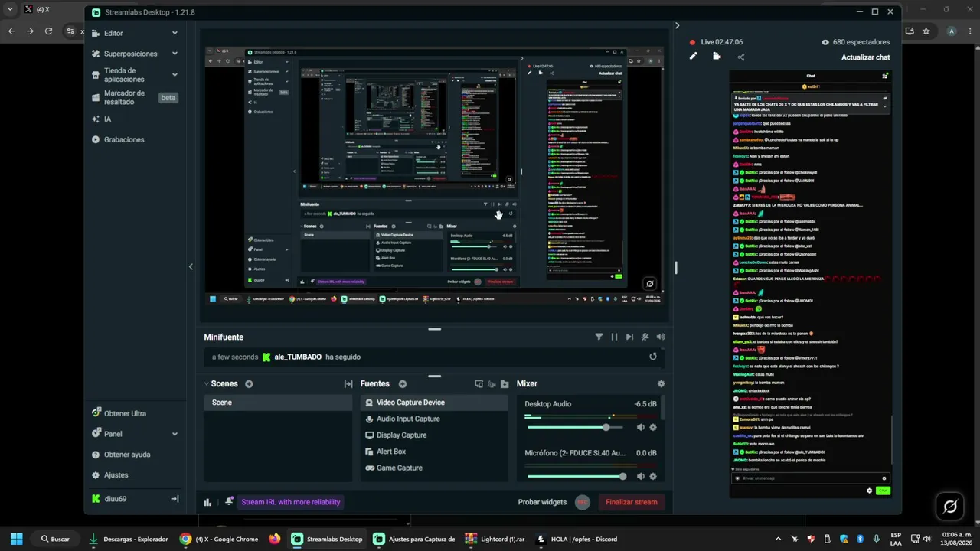Image resolution: width=980 pixels, height=551 pixels.
Task: Mute event notifications in Minifuente
Action: [x=645, y=337]
